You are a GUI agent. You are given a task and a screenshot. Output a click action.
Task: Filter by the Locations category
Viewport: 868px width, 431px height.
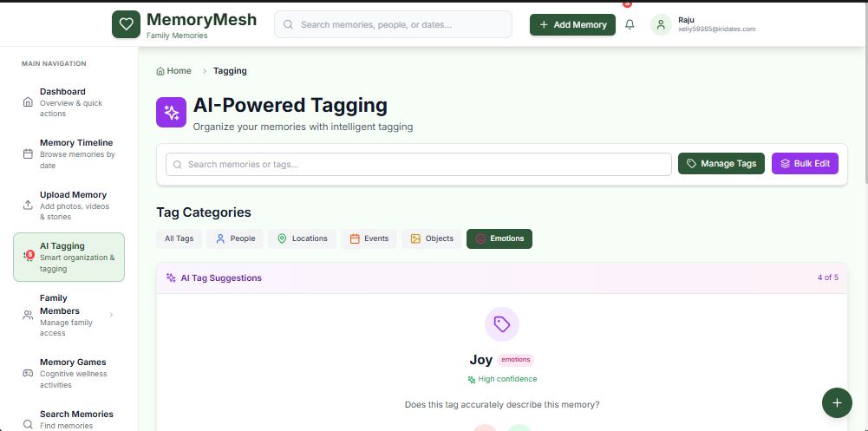[303, 238]
